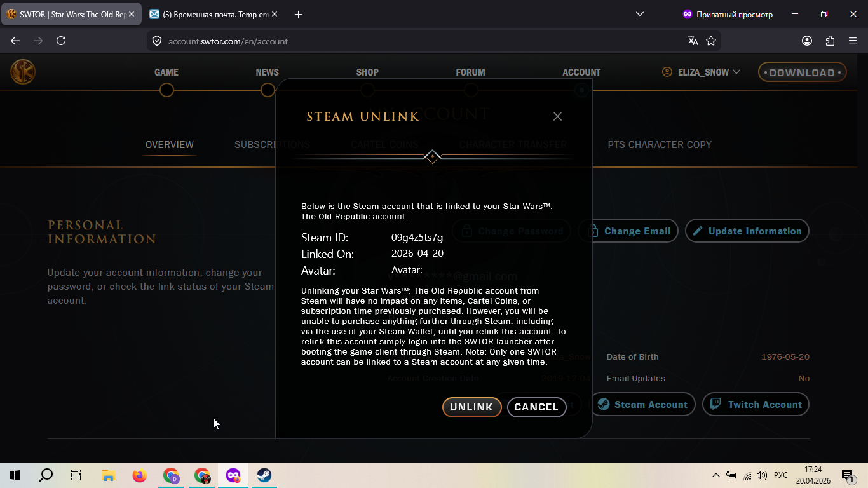
Task: Bookmark this page with the star icon
Action: click(711, 41)
